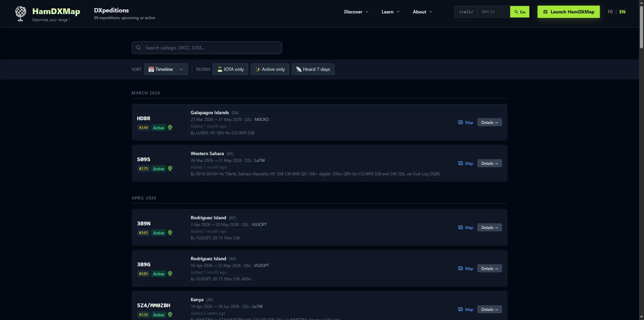The image size is (644, 320).
Task: Click the 3B9G callsign
Action: point(144,264)
